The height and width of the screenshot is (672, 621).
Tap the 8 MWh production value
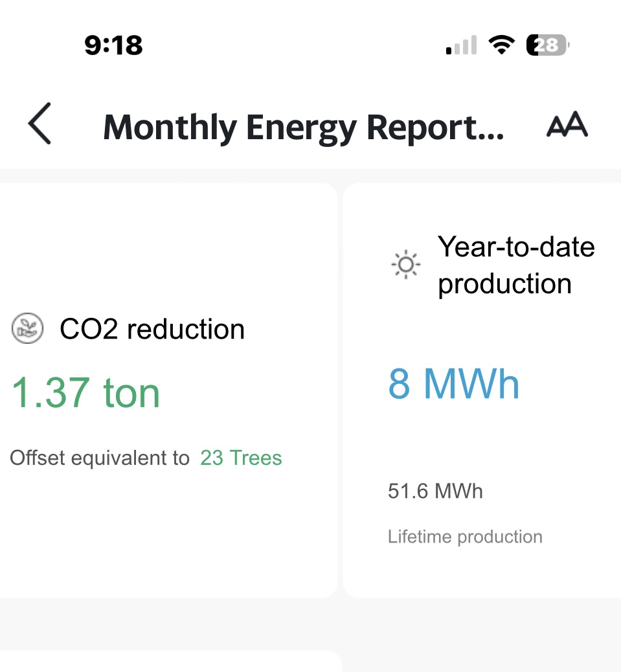pyautogui.click(x=454, y=383)
